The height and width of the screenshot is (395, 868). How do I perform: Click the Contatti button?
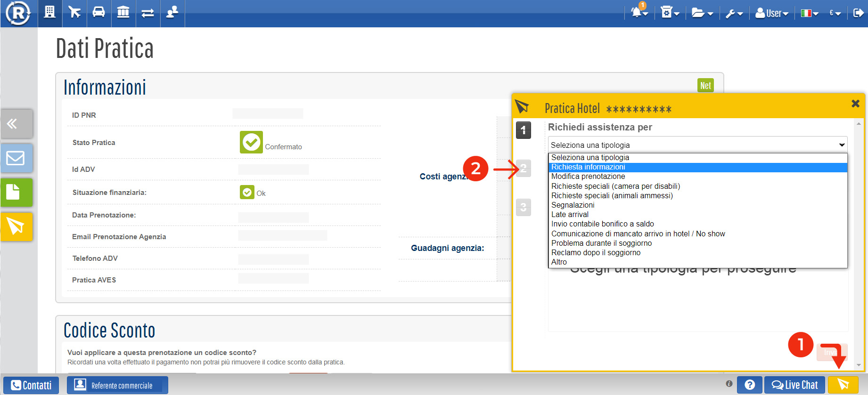[x=31, y=385]
